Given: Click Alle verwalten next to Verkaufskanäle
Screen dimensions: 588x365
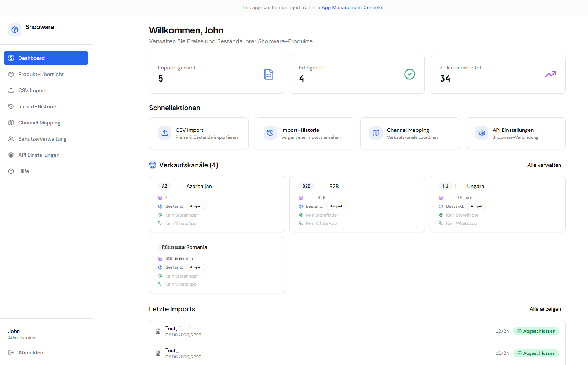Looking at the screenshot, I should point(544,165).
